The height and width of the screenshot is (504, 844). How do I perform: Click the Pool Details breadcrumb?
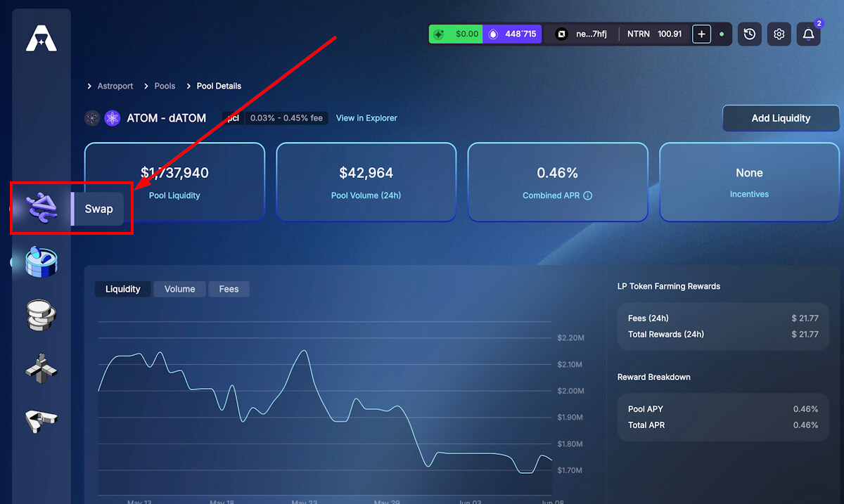point(219,86)
